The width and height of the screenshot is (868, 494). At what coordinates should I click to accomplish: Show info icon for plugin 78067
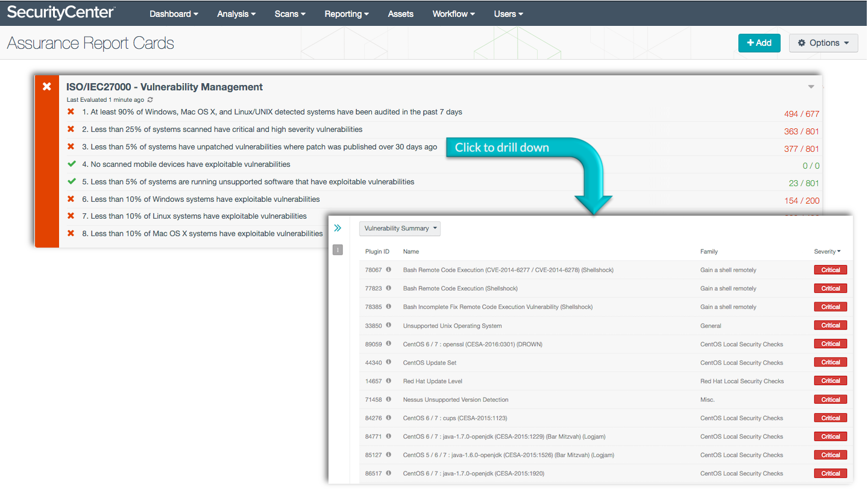point(389,270)
